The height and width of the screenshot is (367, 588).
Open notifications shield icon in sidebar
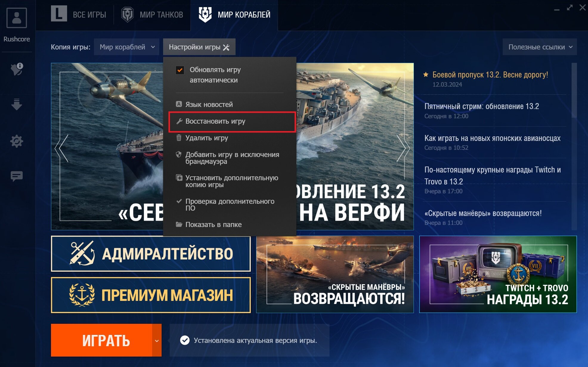pos(17,69)
